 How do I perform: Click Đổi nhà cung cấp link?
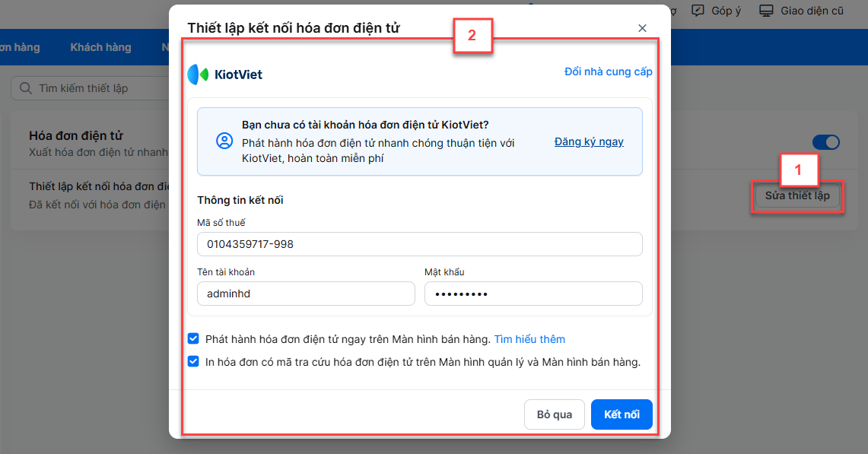[609, 71]
